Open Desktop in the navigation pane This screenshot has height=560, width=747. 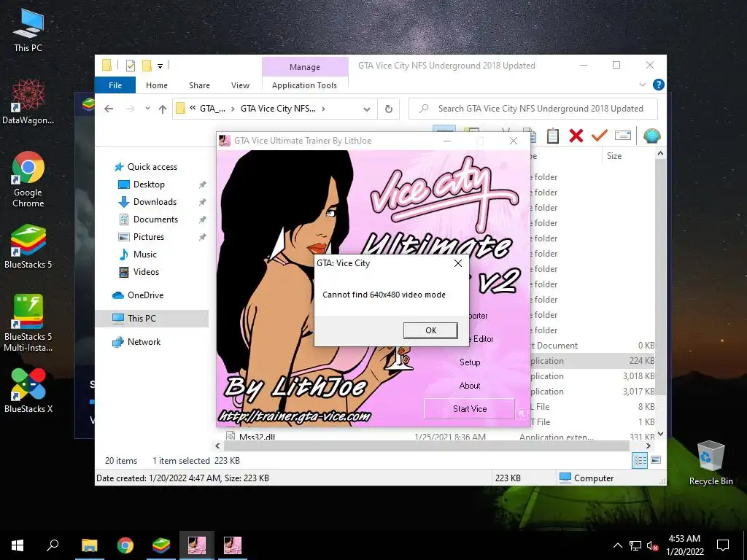149,184
